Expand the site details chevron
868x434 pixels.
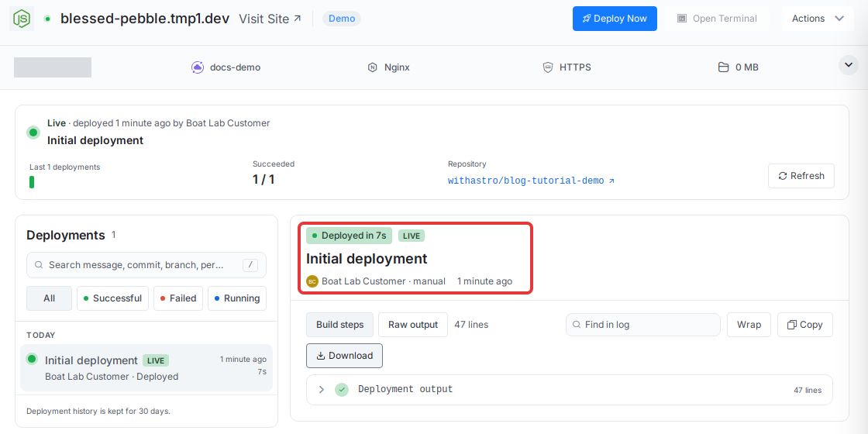(848, 65)
